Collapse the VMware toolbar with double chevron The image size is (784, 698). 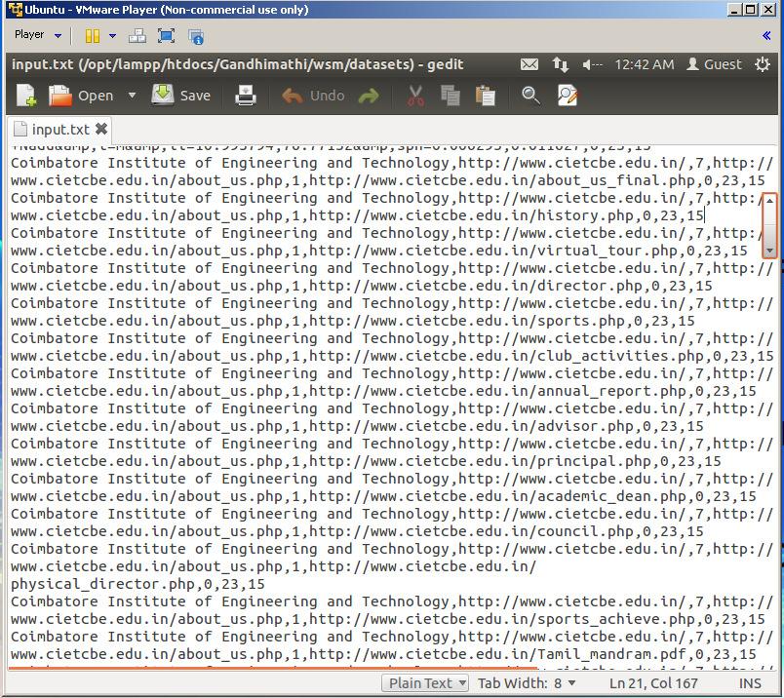coord(766,35)
